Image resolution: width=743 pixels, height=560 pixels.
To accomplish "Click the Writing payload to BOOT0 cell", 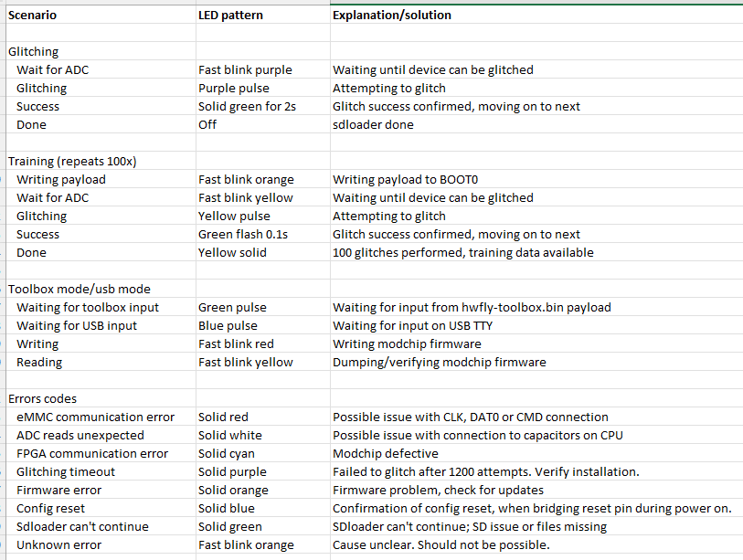I will 536,180.
